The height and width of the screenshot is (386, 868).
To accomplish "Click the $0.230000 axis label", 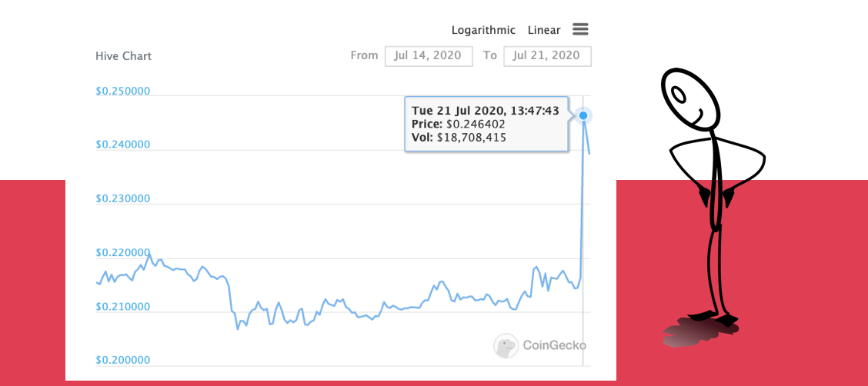I will (x=122, y=199).
